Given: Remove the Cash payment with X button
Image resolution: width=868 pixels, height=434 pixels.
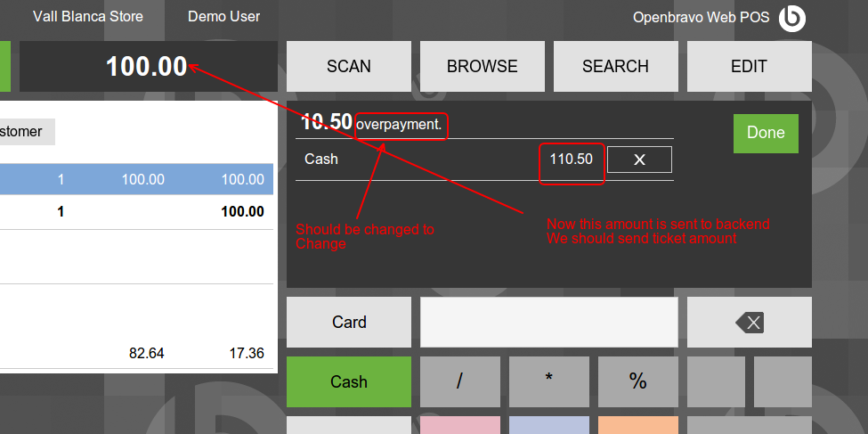Looking at the screenshot, I should click(638, 160).
